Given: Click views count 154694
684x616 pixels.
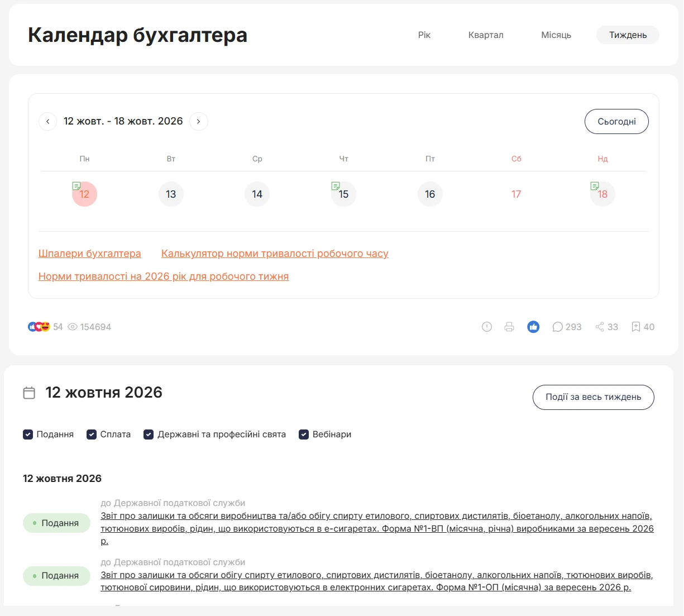Looking at the screenshot, I should click(x=95, y=327).
